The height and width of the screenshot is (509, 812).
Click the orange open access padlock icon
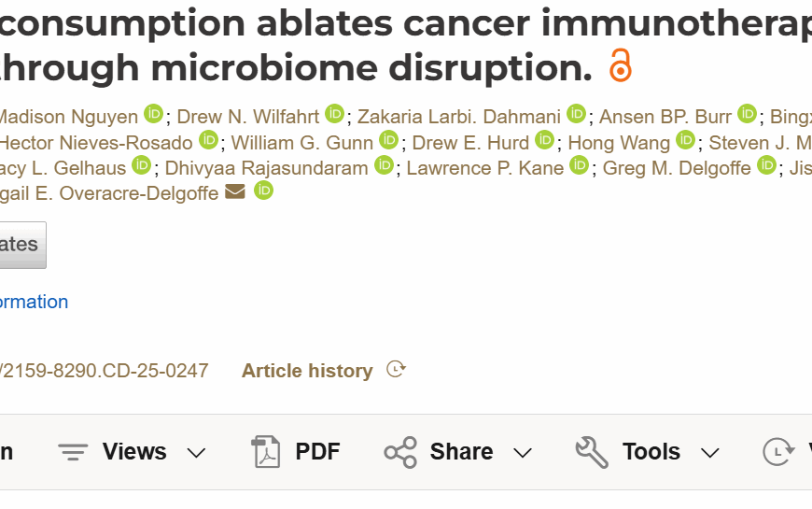pos(620,65)
